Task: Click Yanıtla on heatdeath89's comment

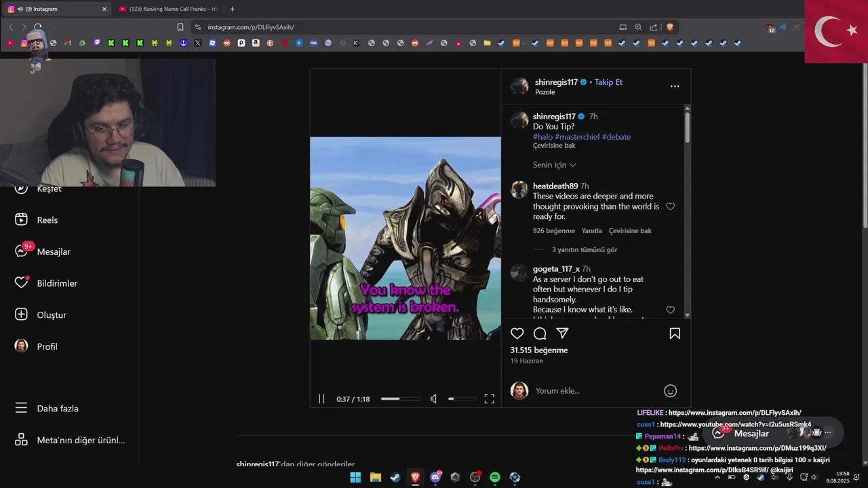Action: [591, 231]
